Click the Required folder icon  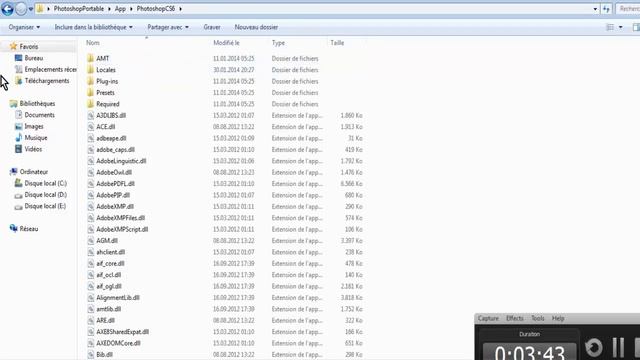click(91, 104)
